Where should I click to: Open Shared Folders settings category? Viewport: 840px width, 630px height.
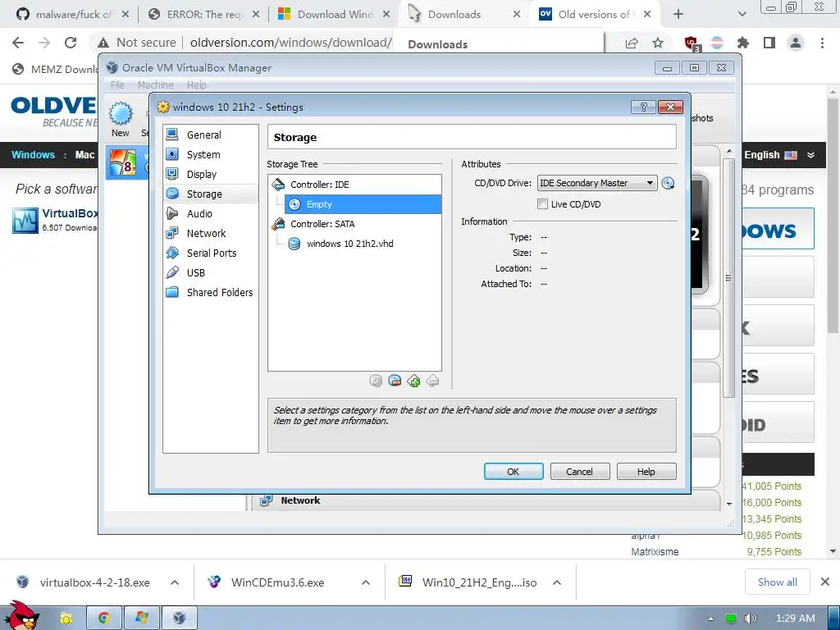[211, 293]
